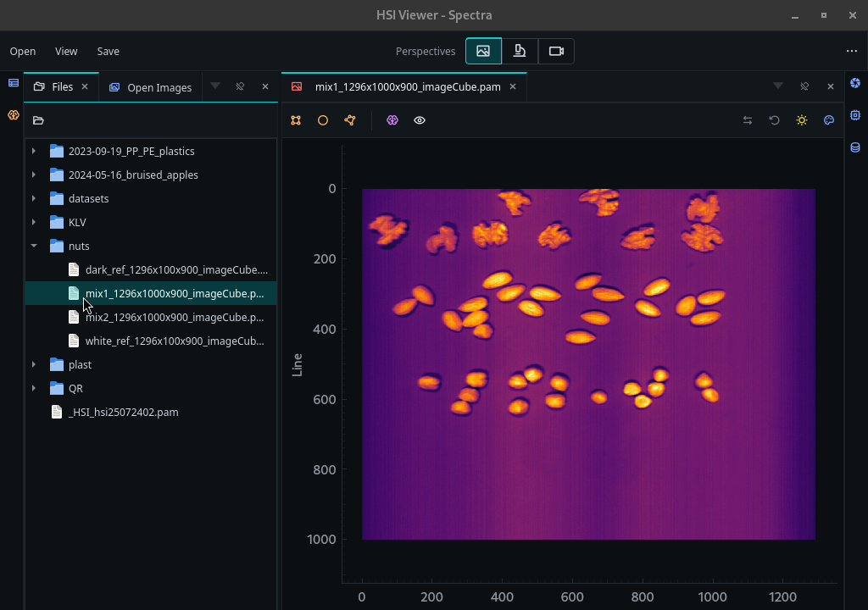Click the purple brain classification icon
Screen dimensions: 868x610
coord(392,120)
